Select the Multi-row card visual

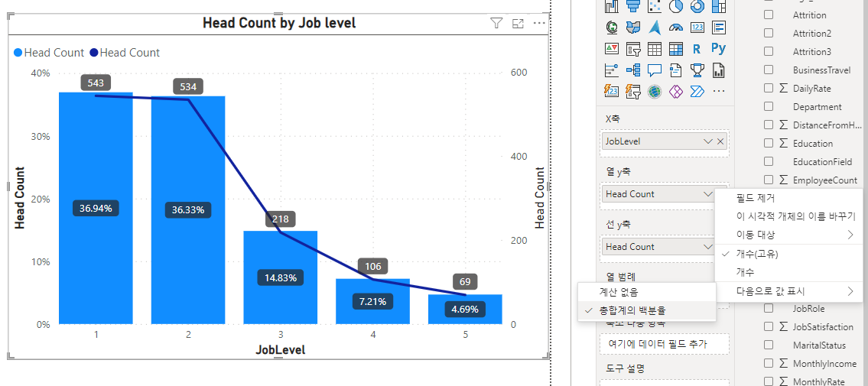(719, 27)
